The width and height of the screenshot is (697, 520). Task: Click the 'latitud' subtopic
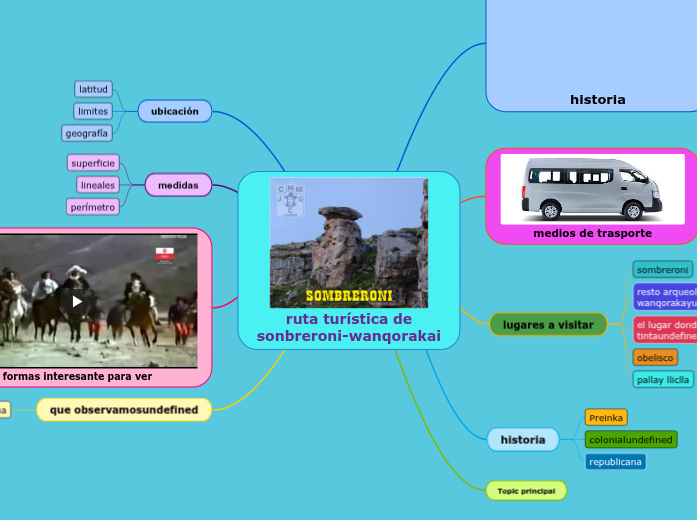(93, 89)
